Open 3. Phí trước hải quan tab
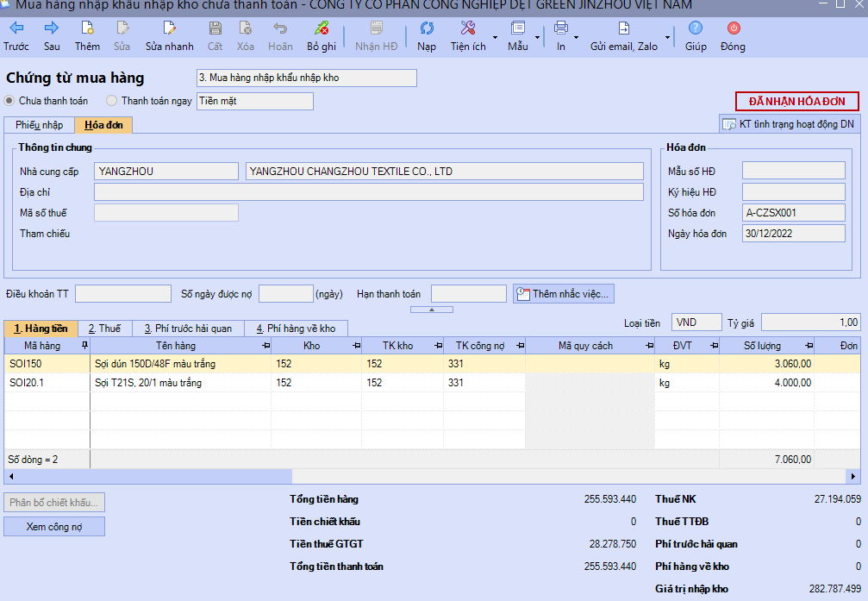868x601 pixels. [x=188, y=329]
